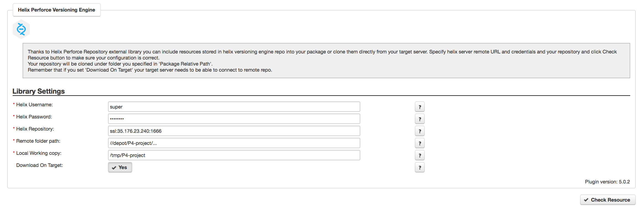Click the Remote folder path input //depot/P4-project/...
This screenshot has width=644, height=211.
pyautogui.click(x=234, y=143)
